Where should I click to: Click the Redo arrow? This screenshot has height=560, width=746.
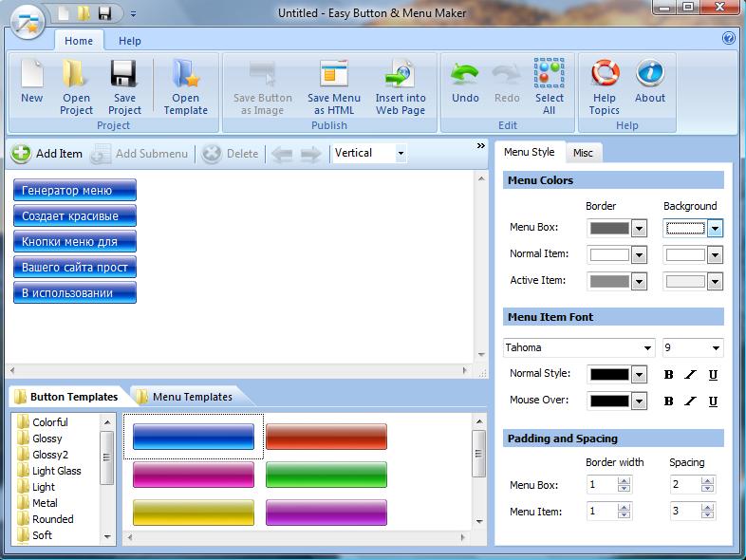[x=507, y=82]
